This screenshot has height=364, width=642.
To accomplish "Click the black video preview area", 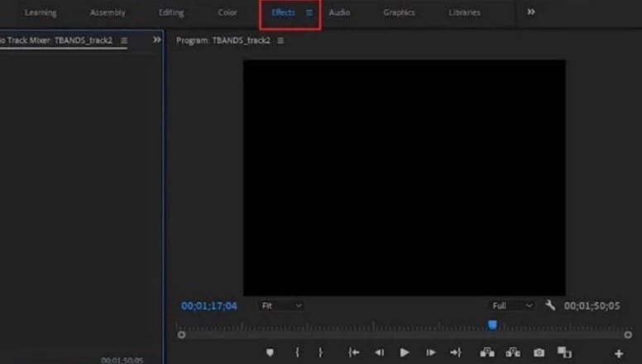I will (x=405, y=178).
